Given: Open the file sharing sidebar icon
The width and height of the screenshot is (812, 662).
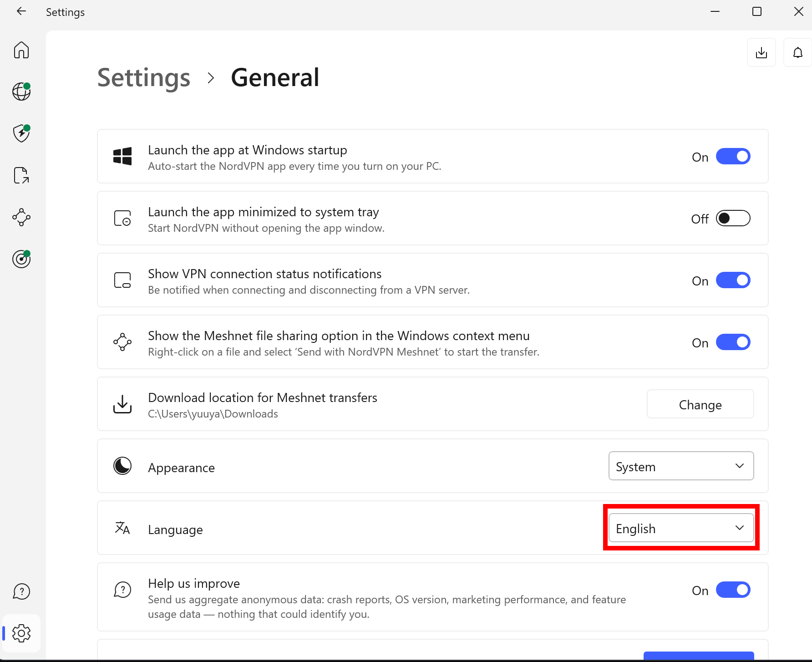Looking at the screenshot, I should 21,175.
